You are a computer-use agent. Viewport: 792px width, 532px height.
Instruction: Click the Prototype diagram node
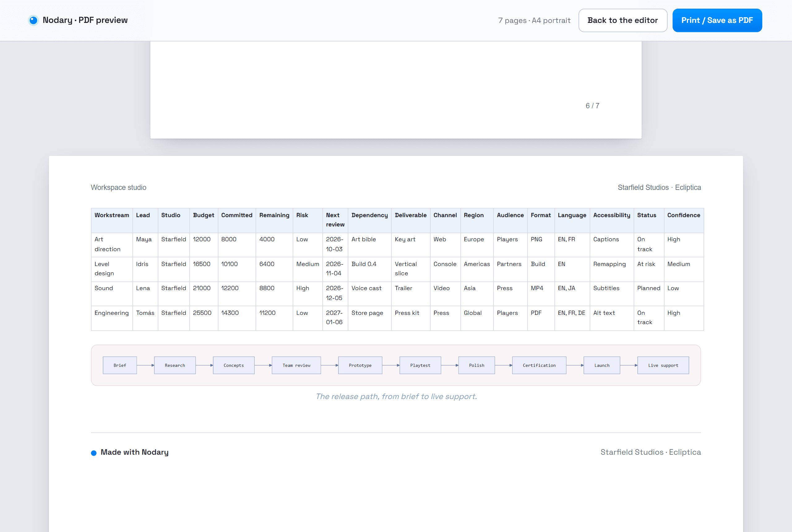pos(360,365)
